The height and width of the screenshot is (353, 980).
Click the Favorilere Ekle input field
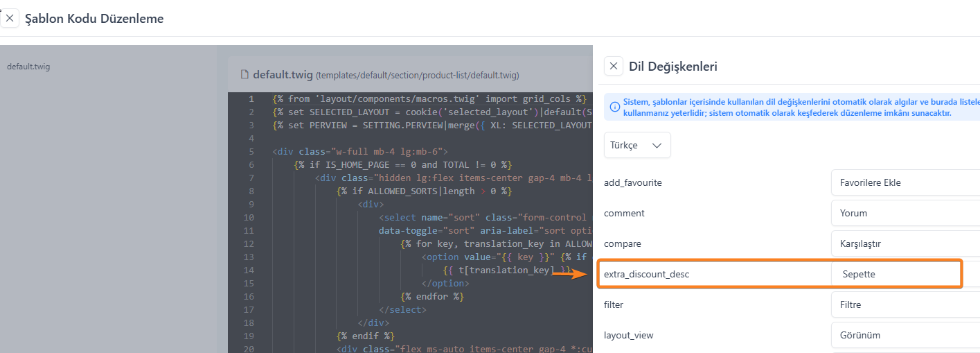click(905, 183)
